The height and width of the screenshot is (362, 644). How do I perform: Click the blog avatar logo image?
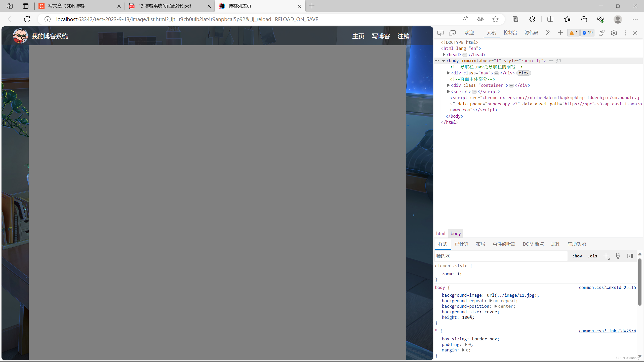pos(20,36)
